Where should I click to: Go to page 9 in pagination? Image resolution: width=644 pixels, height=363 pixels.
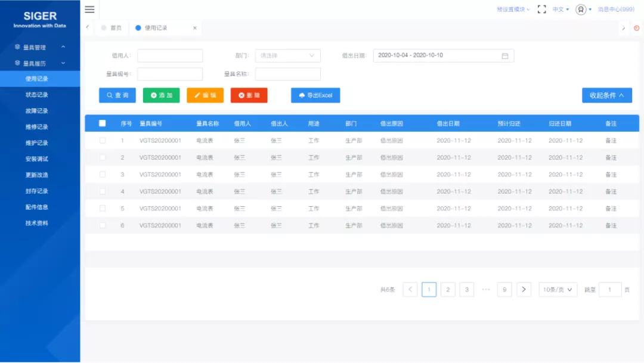click(x=505, y=290)
